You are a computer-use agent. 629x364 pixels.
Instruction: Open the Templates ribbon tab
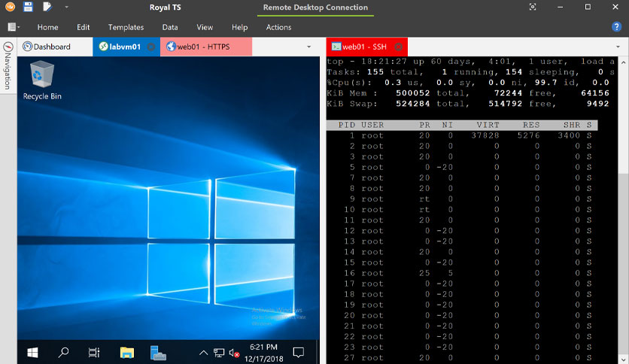(126, 27)
